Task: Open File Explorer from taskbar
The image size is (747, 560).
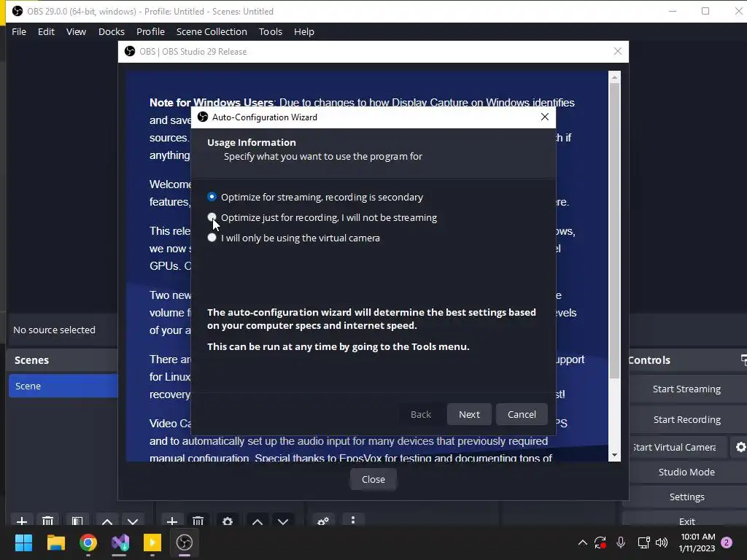Action: 55,542
